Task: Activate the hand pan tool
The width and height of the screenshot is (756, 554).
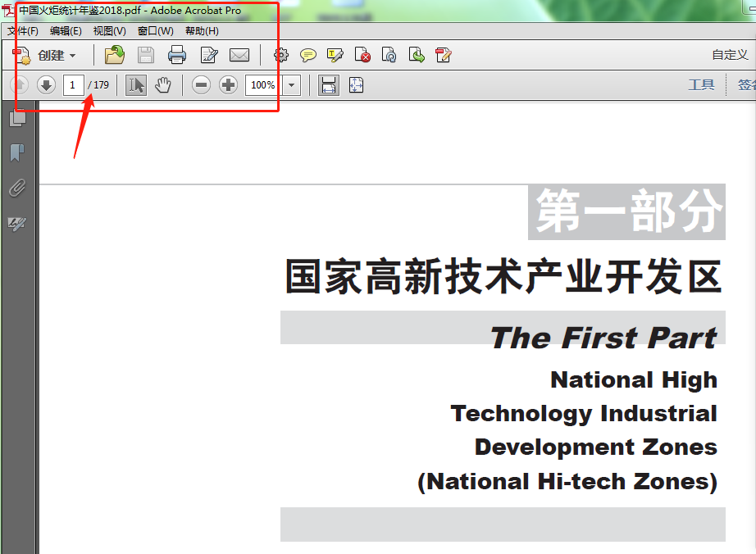Action: [163, 85]
